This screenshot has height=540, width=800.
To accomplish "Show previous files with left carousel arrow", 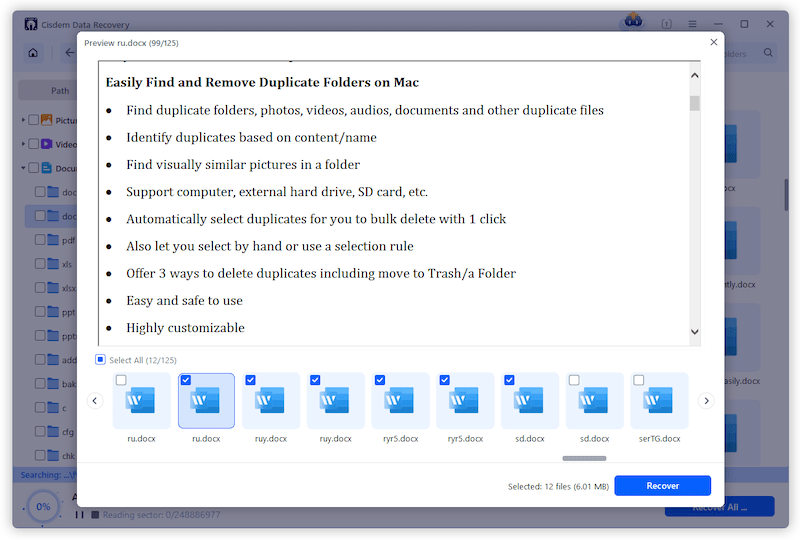I will pos(95,401).
